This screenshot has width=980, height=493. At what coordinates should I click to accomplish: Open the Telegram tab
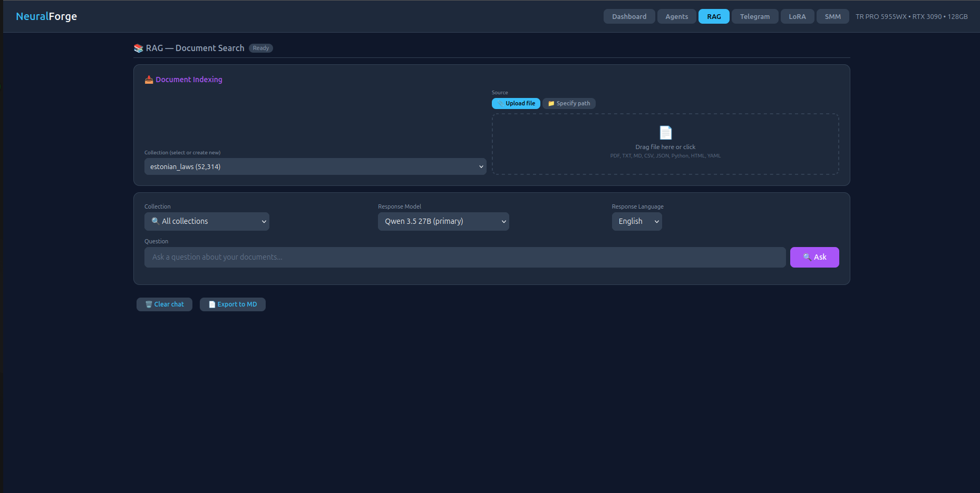pos(755,16)
